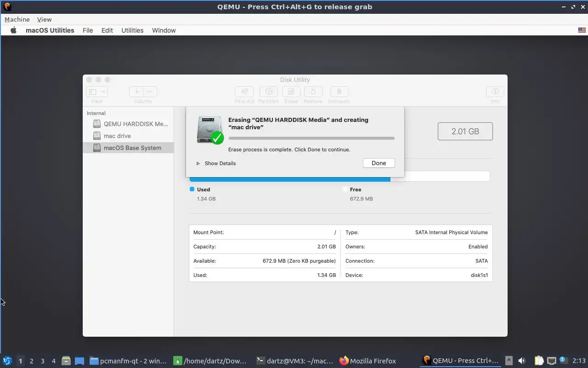
Task: Click the Info toolbar icon
Action: click(x=495, y=92)
